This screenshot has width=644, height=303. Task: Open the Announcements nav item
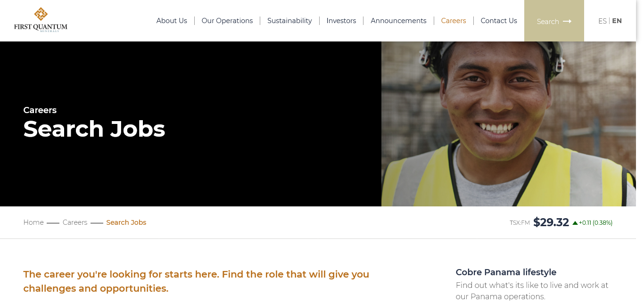[x=398, y=21]
